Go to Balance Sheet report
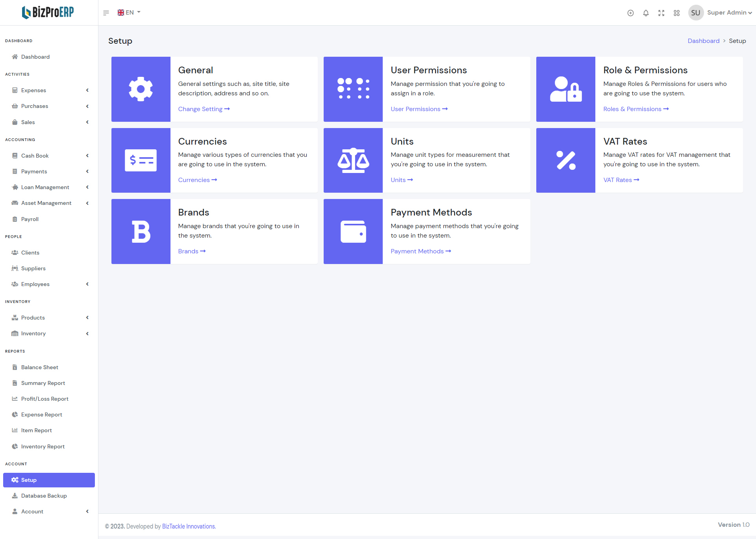This screenshot has width=756, height=539. click(x=39, y=367)
